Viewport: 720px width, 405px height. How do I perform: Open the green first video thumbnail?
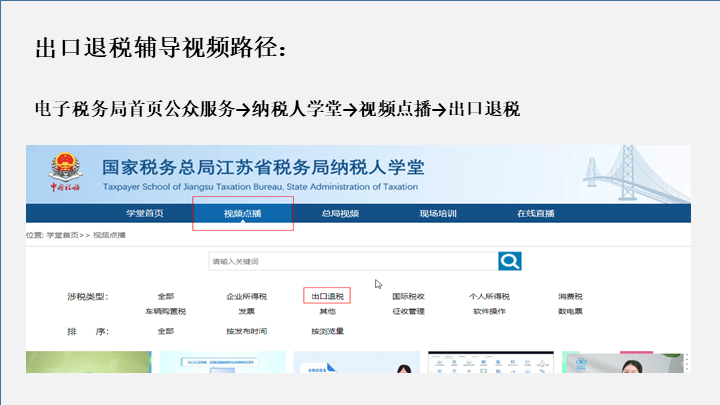click(x=89, y=362)
